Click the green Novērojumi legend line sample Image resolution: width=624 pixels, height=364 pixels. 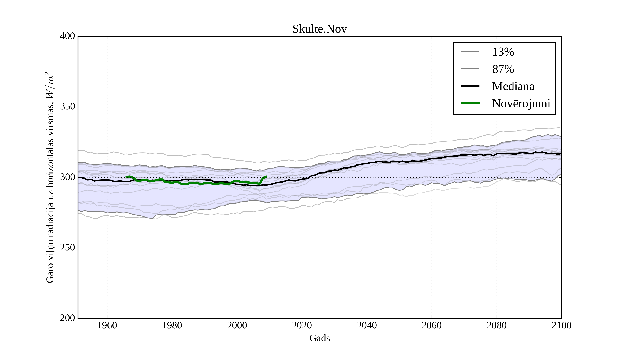point(470,103)
